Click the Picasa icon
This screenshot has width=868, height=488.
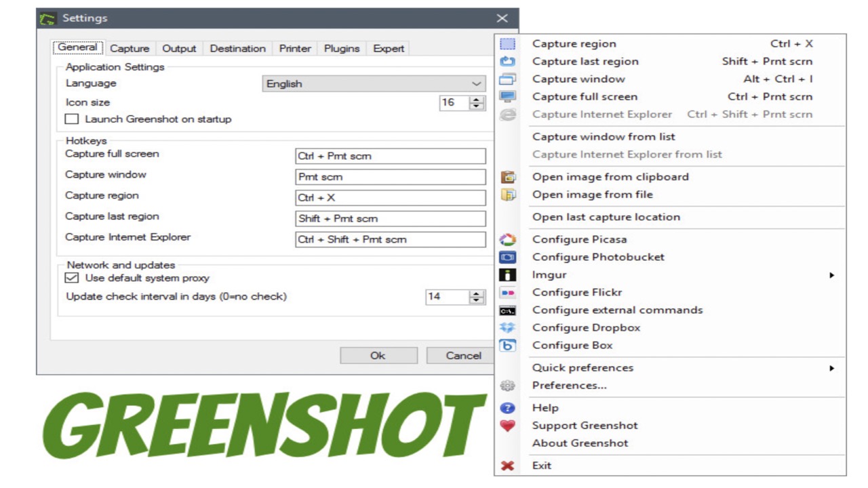(507, 239)
